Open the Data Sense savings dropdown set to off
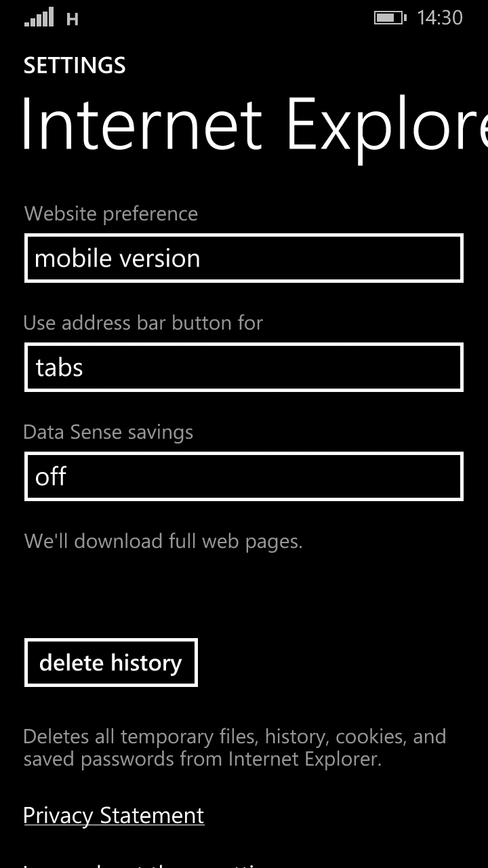The height and width of the screenshot is (868, 488). [244, 477]
